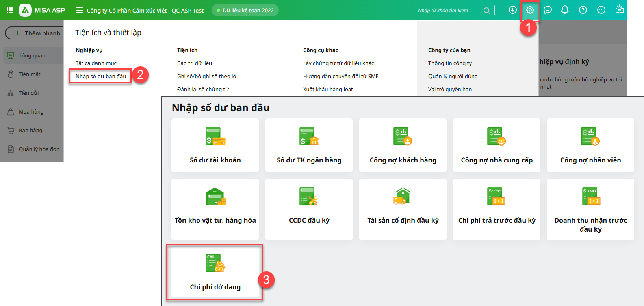Click Quản lý người dùng link
Viewport: 644px width, 306px height.
pos(453,76)
